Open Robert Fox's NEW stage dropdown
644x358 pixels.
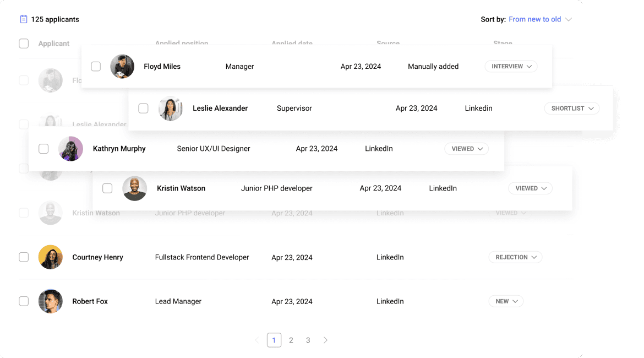[x=506, y=301]
